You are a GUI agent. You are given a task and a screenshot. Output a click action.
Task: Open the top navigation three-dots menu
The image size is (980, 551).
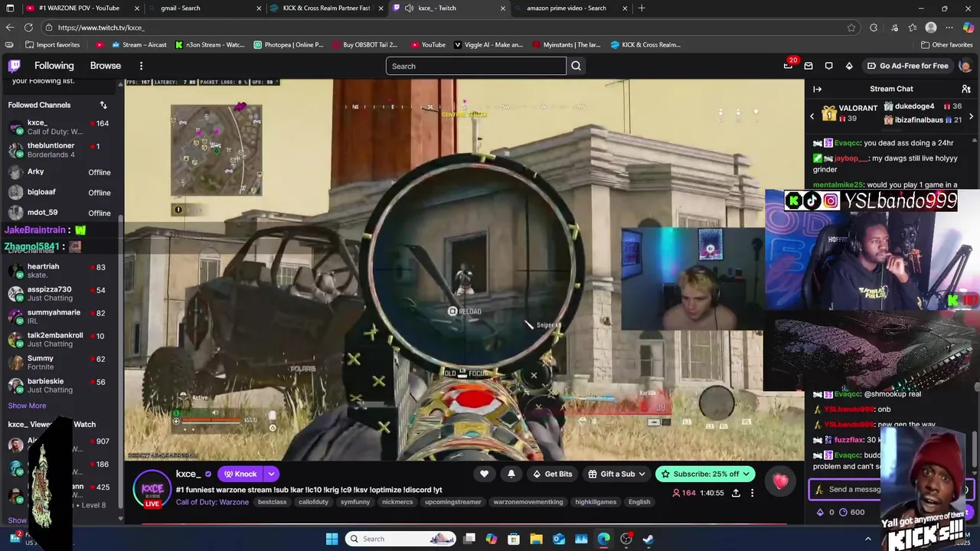141,66
